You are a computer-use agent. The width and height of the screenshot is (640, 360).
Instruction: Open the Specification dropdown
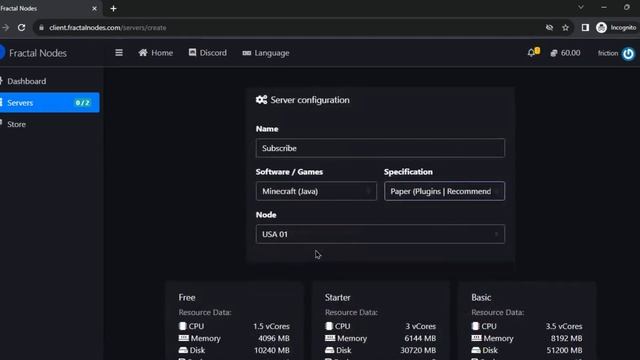pyautogui.click(x=444, y=191)
